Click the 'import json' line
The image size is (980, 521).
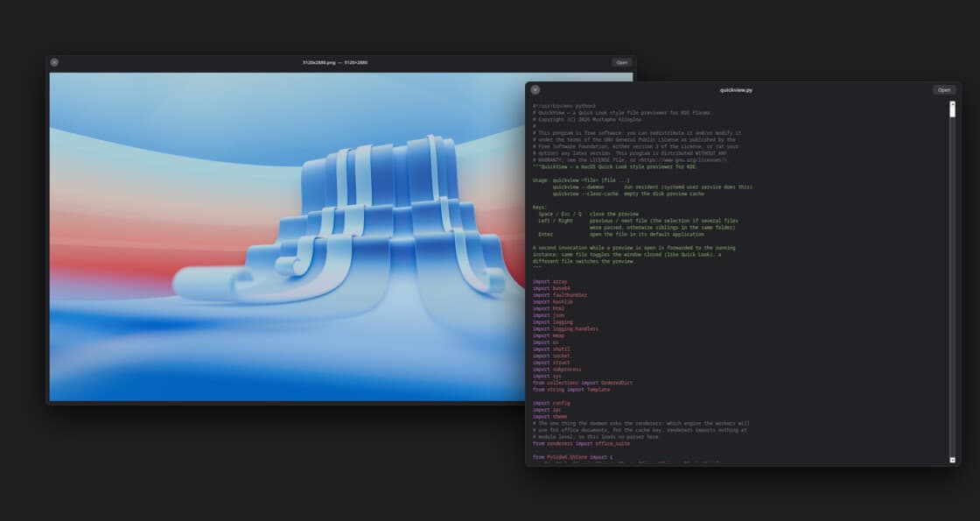[x=549, y=315]
